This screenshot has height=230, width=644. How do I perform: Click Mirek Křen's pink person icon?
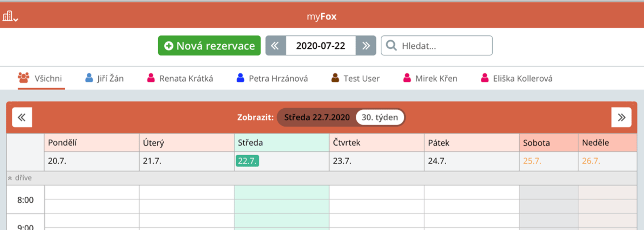pyautogui.click(x=407, y=77)
